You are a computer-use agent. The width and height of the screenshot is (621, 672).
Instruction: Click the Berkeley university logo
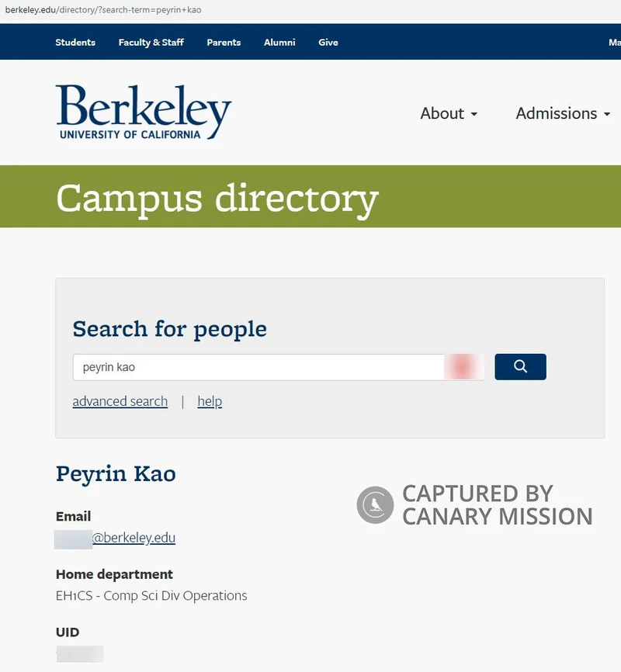(143, 113)
